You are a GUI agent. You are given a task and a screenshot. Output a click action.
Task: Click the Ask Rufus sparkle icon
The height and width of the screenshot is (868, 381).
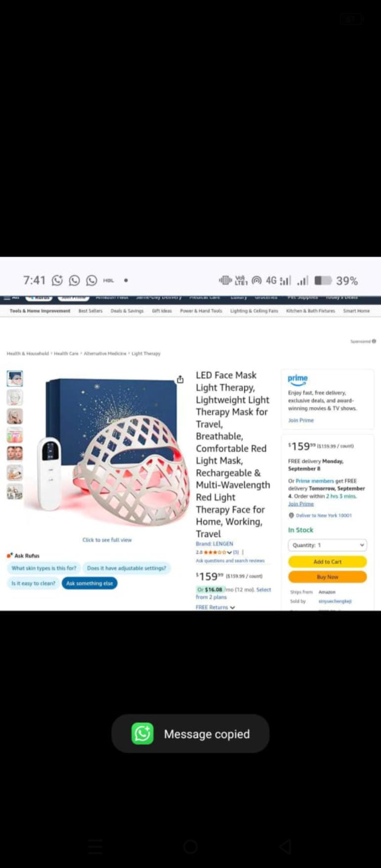click(x=9, y=555)
